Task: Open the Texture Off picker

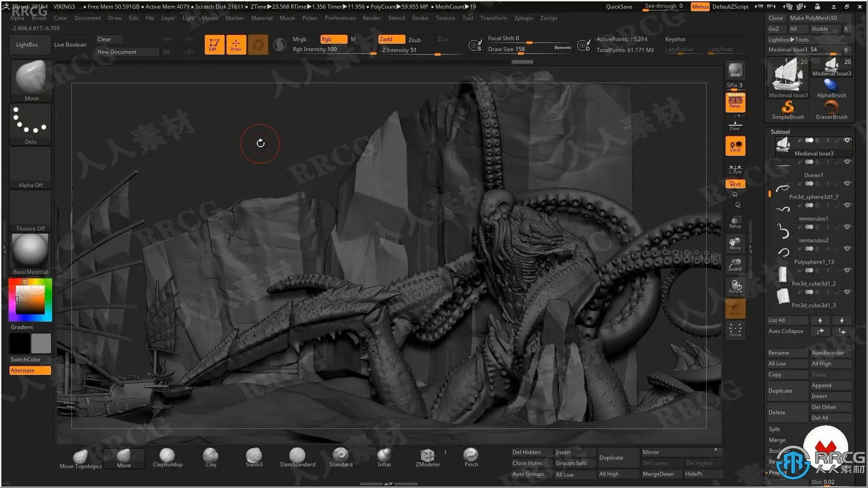Action: (30, 211)
